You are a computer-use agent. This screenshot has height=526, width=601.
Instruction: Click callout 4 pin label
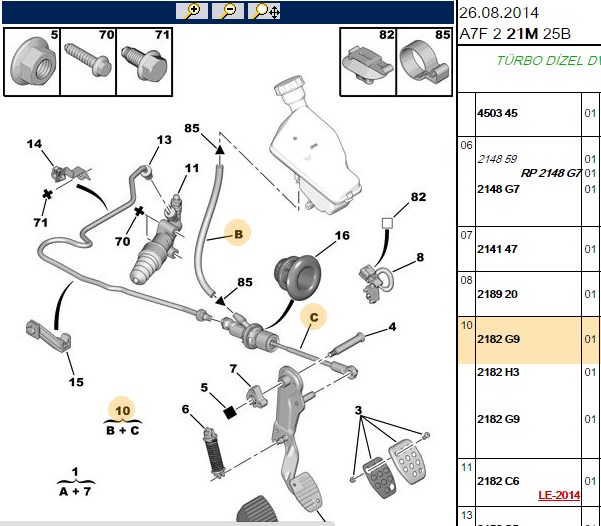[x=392, y=327]
